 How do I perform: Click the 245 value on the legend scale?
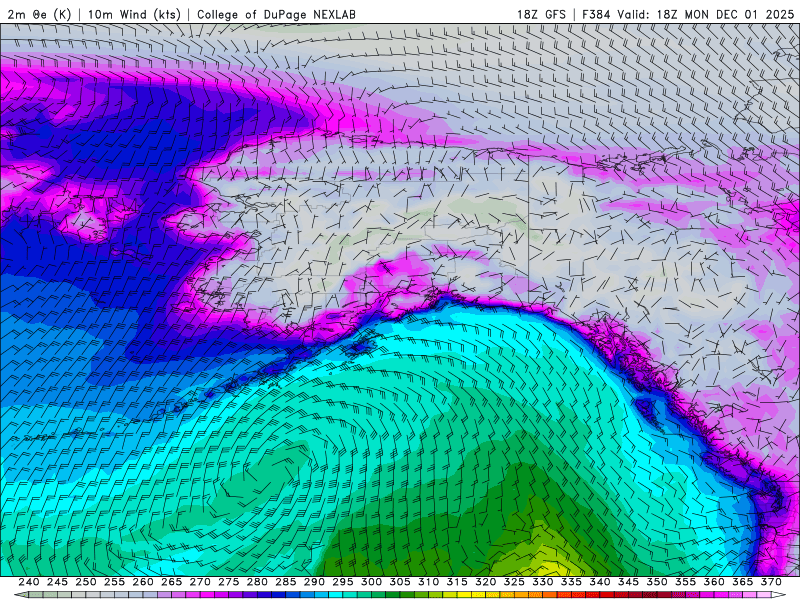[x=57, y=582]
